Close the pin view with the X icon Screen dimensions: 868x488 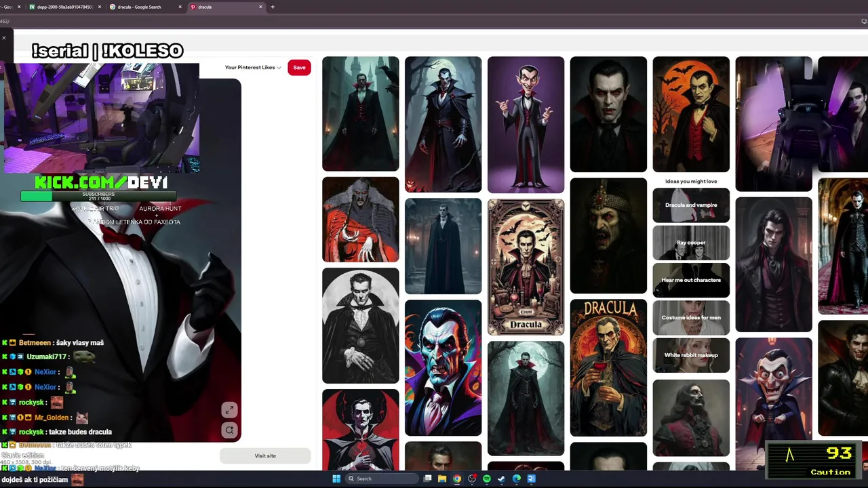tap(3, 37)
